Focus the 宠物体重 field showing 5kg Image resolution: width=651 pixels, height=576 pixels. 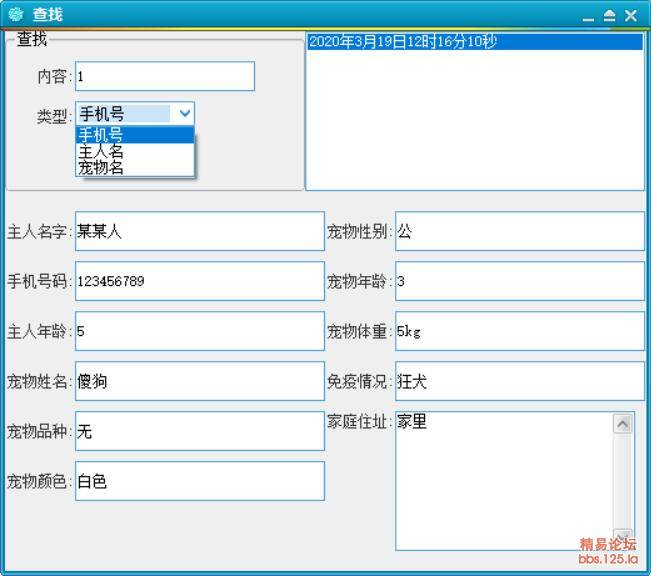pos(520,331)
